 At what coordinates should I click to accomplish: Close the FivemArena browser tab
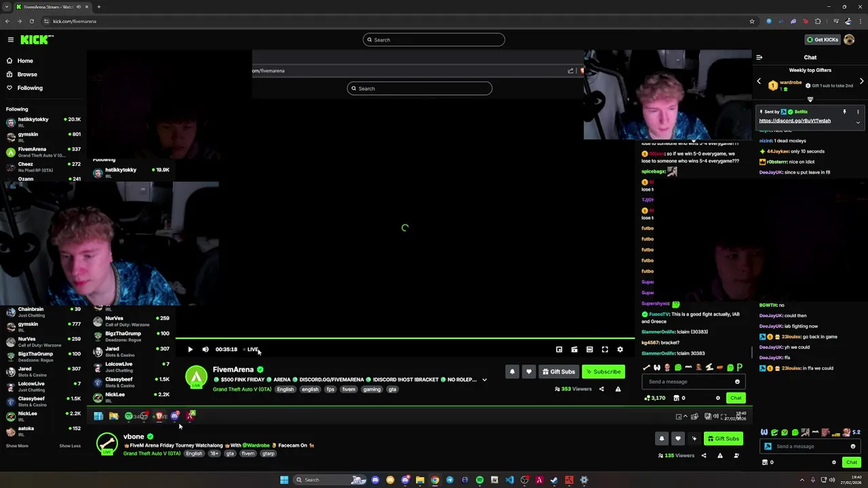(87, 7)
